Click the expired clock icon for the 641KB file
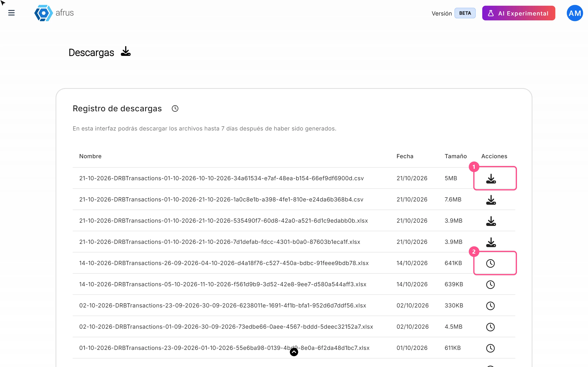This screenshot has height=367, width=588. click(x=490, y=263)
